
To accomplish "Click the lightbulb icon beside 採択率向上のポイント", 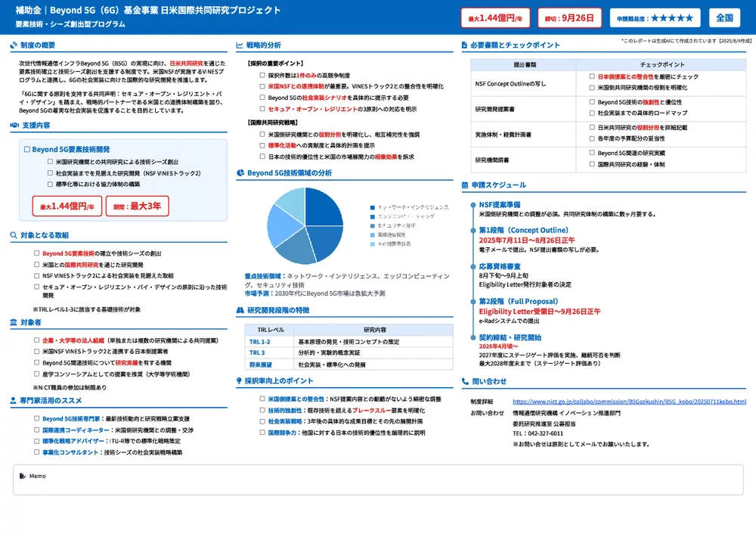I will [239, 381].
